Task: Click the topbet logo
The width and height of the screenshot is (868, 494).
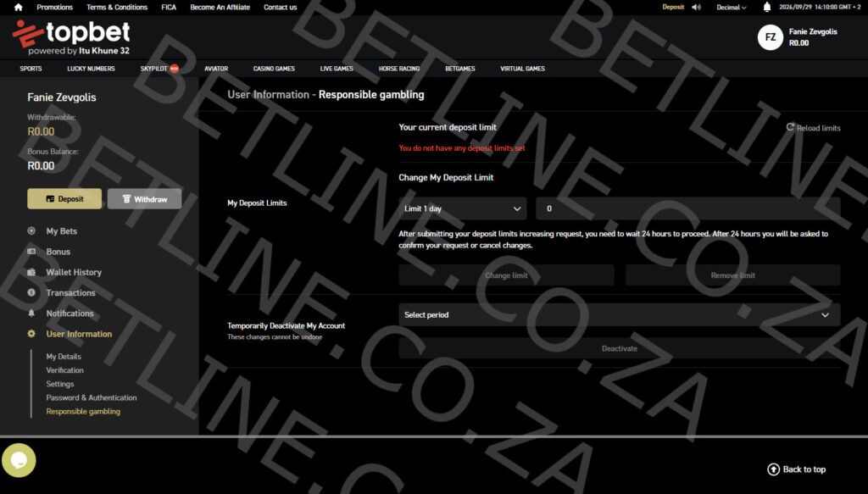Action: (x=71, y=37)
